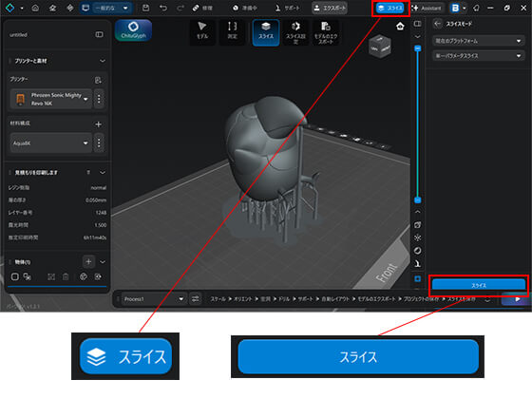Switch to the サポート stage in top bar
The height and width of the screenshot is (399, 532).
point(287,8)
